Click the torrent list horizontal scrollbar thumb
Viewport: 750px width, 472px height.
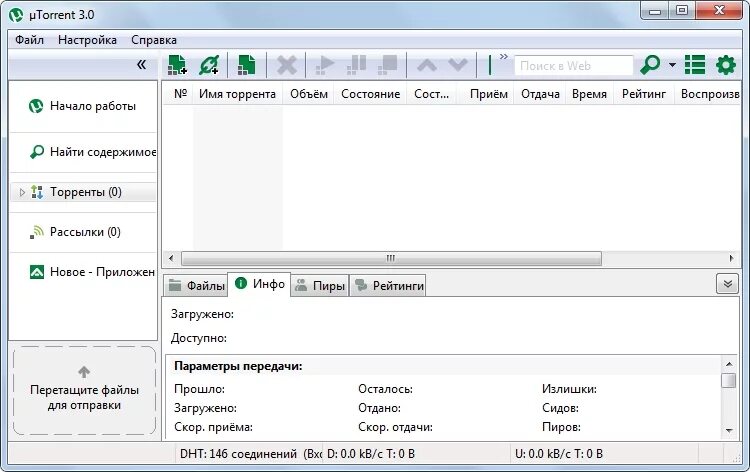click(x=391, y=259)
